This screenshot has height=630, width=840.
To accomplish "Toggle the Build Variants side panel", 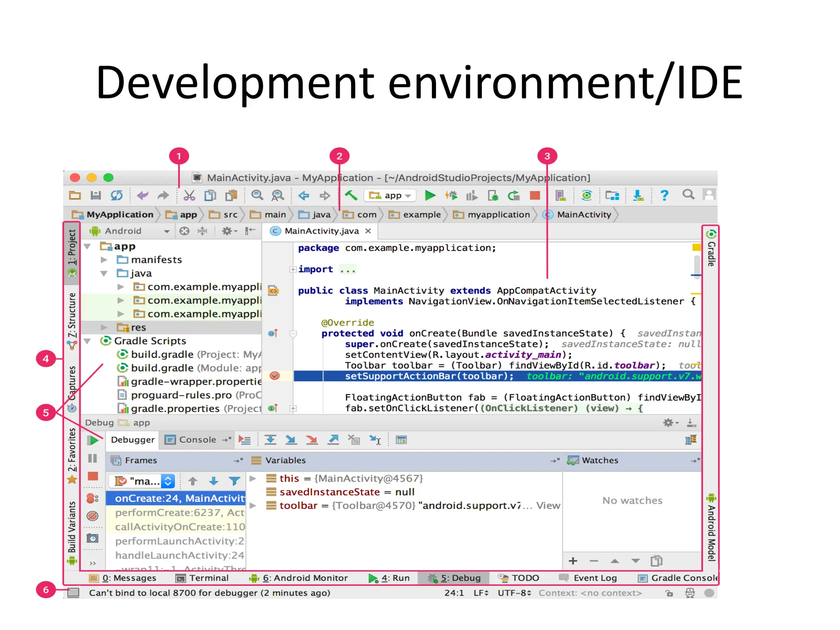I will coord(72,533).
